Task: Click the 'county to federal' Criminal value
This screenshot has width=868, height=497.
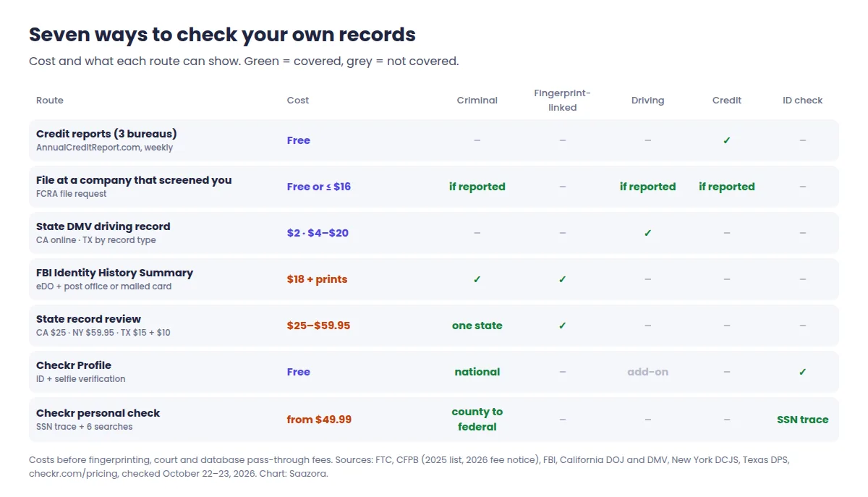Action: [477, 420]
